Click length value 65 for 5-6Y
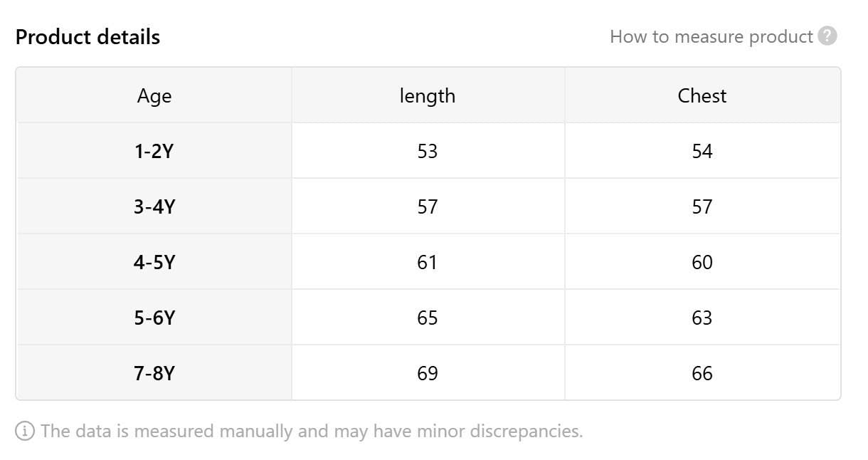This screenshot has height=460, width=868. (428, 318)
